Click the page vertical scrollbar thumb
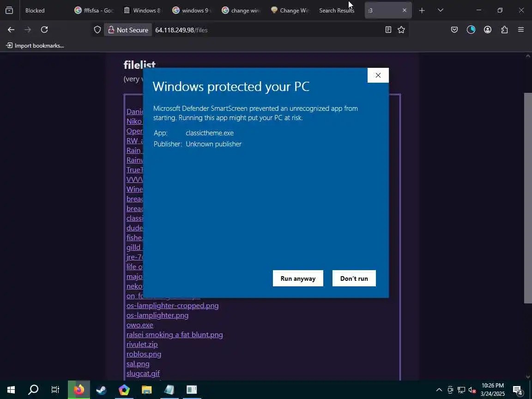532x399 pixels. pos(527,198)
